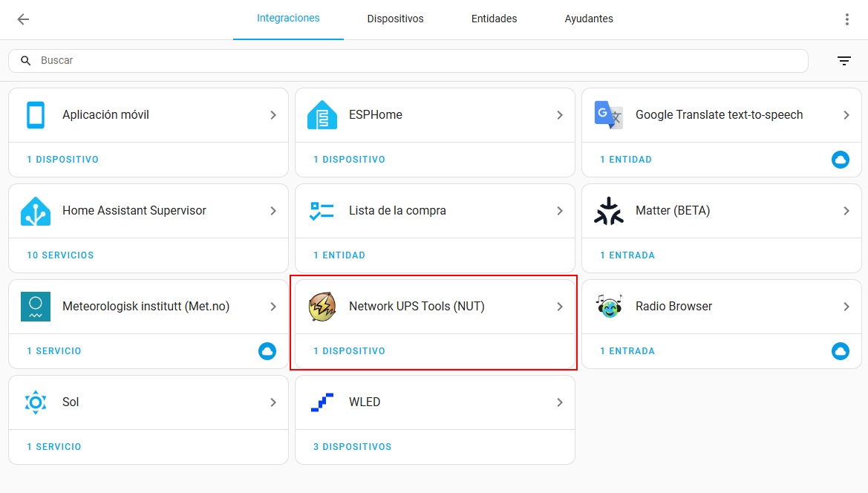This screenshot has height=493, width=868.
Task: Click the WLED logo icon
Action: 322,402
